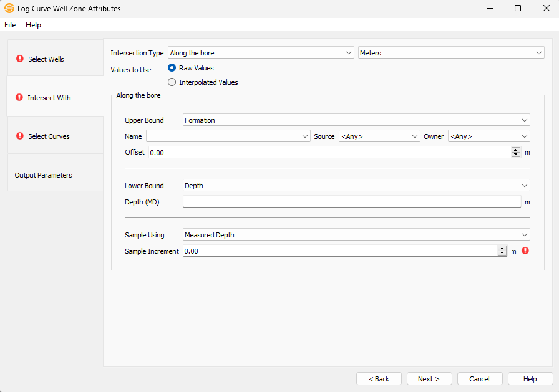Expand the Meters unit dropdown
Screen dimensions: 559x392
coord(451,53)
